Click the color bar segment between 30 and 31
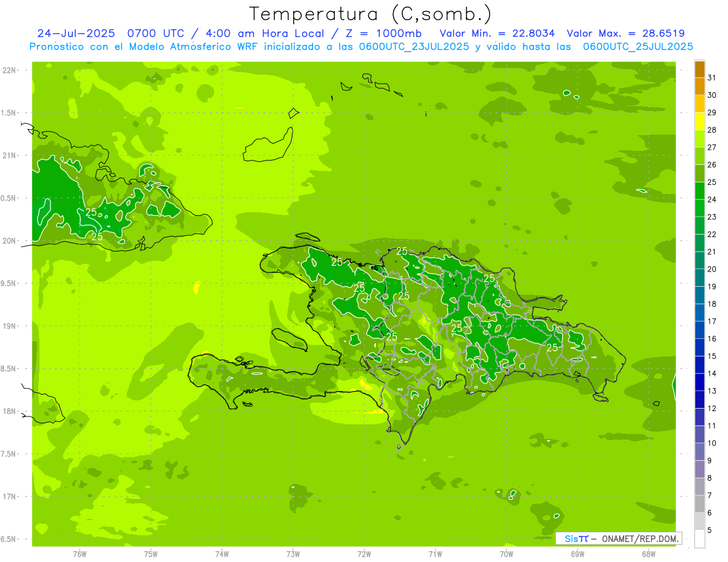Viewport: 728px width, 562px height. [699, 87]
